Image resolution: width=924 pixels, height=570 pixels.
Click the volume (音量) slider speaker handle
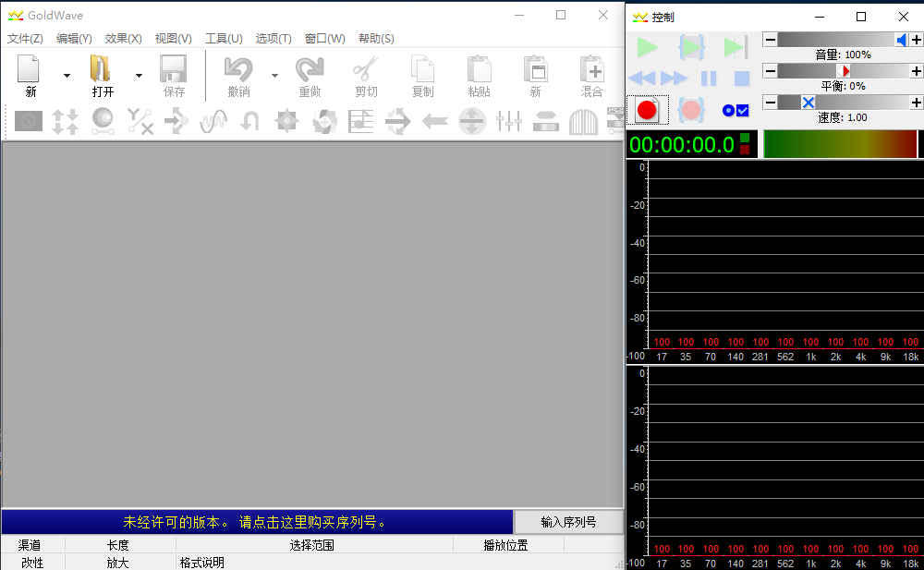(902, 40)
